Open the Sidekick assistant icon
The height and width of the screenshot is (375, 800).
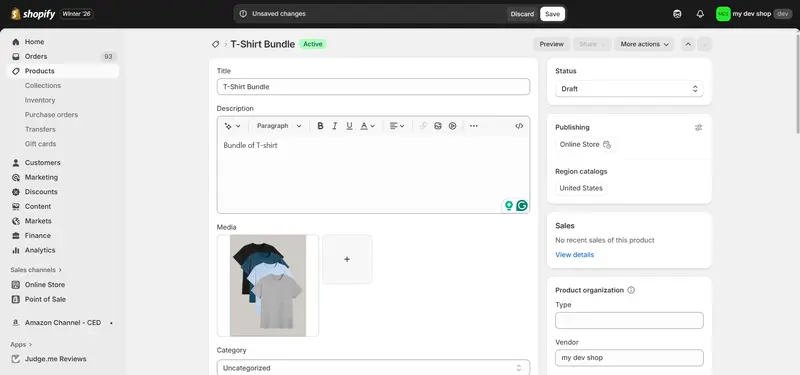coord(677,14)
